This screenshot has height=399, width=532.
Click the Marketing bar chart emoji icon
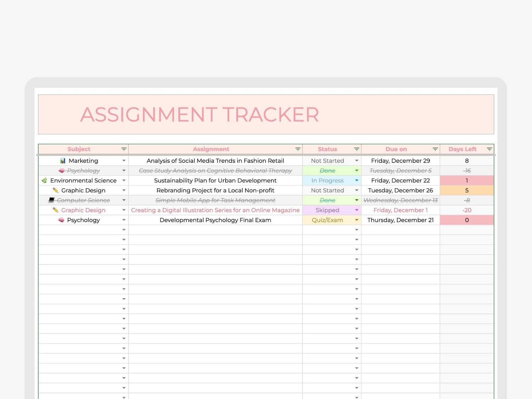[63, 161]
